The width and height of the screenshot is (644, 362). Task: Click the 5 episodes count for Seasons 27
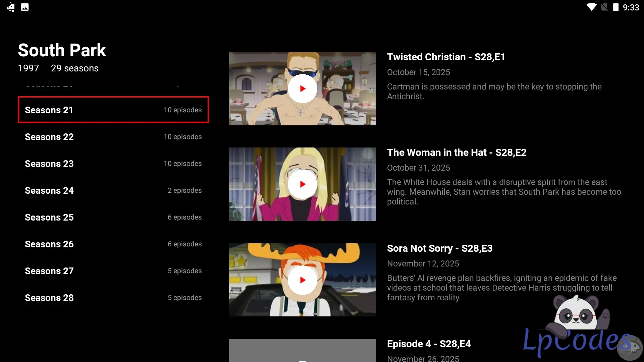pyautogui.click(x=185, y=271)
